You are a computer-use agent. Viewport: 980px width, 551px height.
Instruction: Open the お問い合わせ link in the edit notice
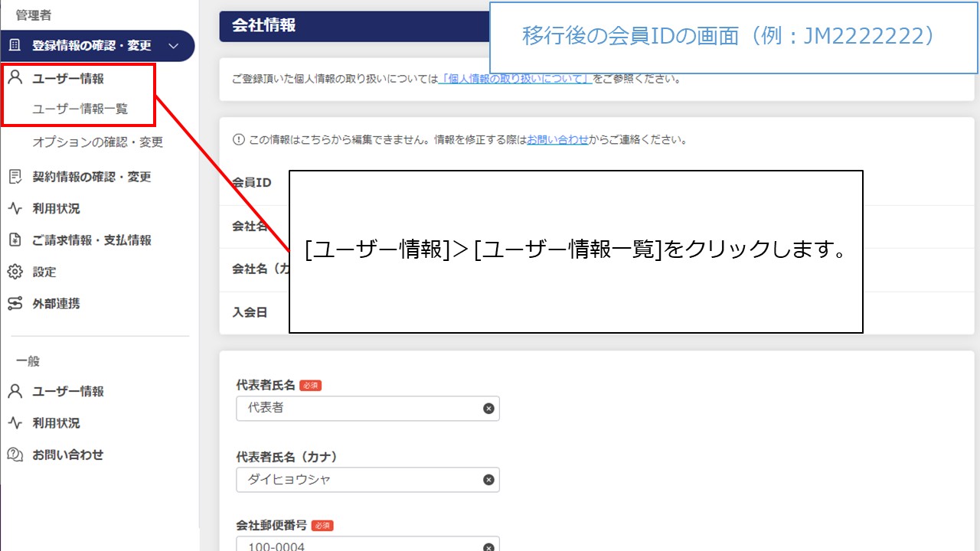[x=557, y=140]
